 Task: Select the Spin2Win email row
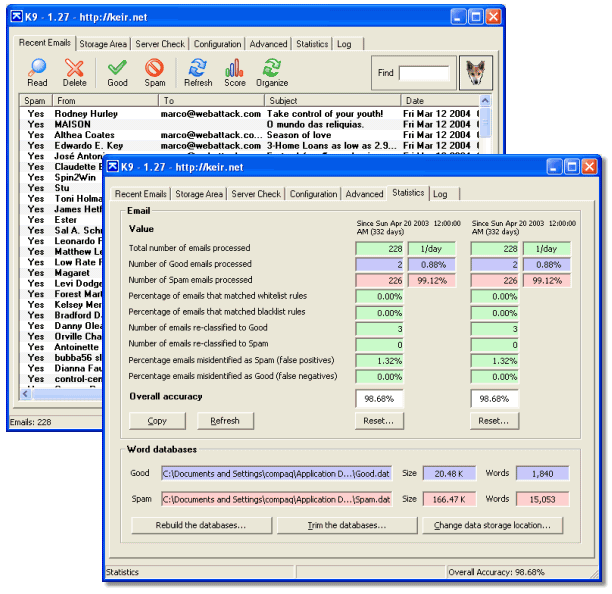pyautogui.click(x=61, y=177)
